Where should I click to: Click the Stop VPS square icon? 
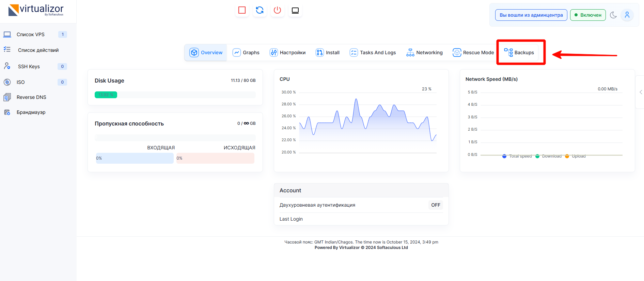tap(242, 10)
